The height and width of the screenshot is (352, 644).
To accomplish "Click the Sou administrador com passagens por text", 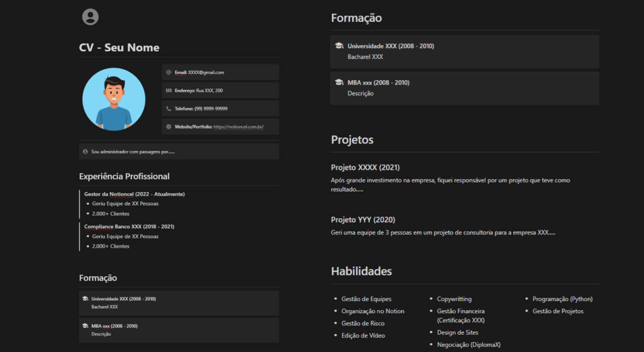I will pyautogui.click(x=133, y=151).
